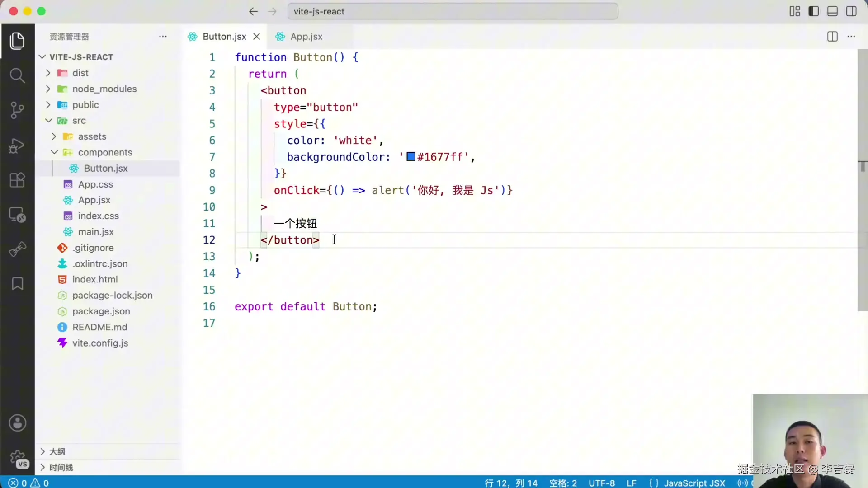The width and height of the screenshot is (868, 488).
Task: Open the Explorer view in activity bar
Action: (17, 41)
